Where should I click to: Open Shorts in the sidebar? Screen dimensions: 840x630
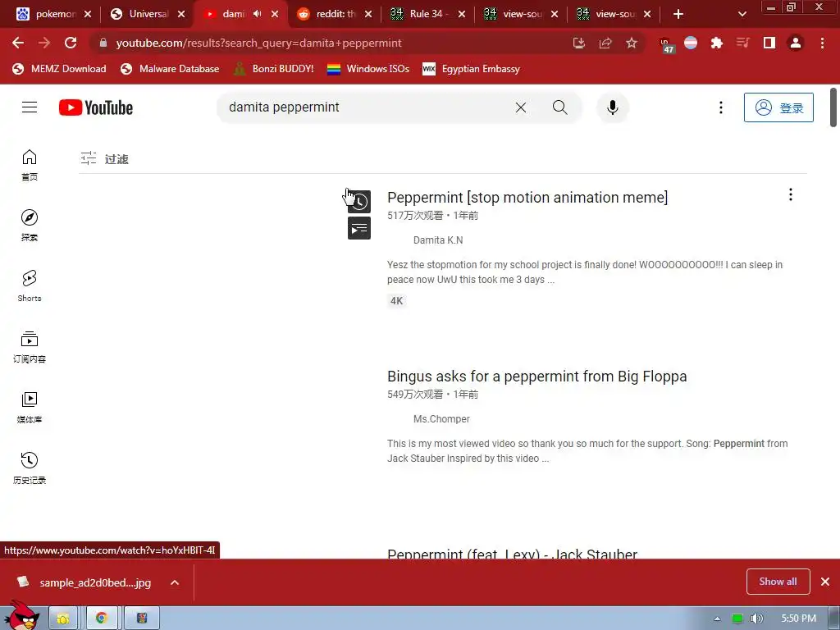coord(30,286)
